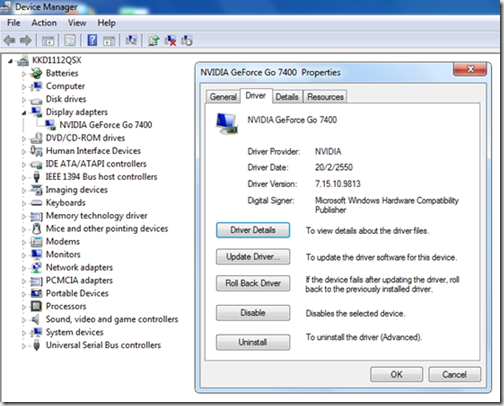Click Scan for hardware changes icon

point(131,40)
